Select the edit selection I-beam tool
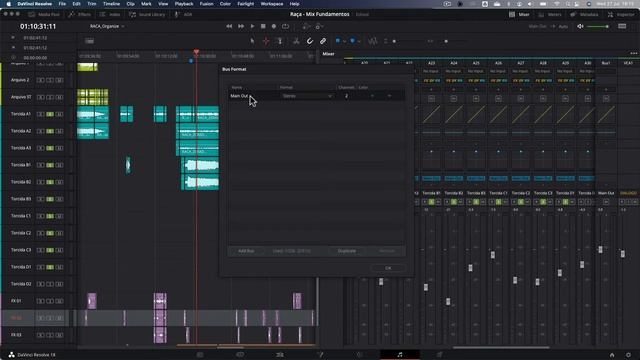 tap(280, 41)
